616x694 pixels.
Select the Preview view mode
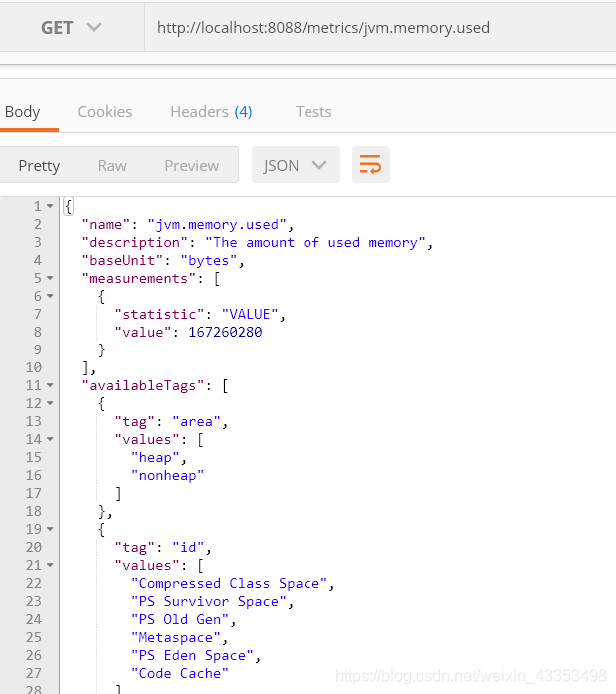pyautogui.click(x=191, y=166)
